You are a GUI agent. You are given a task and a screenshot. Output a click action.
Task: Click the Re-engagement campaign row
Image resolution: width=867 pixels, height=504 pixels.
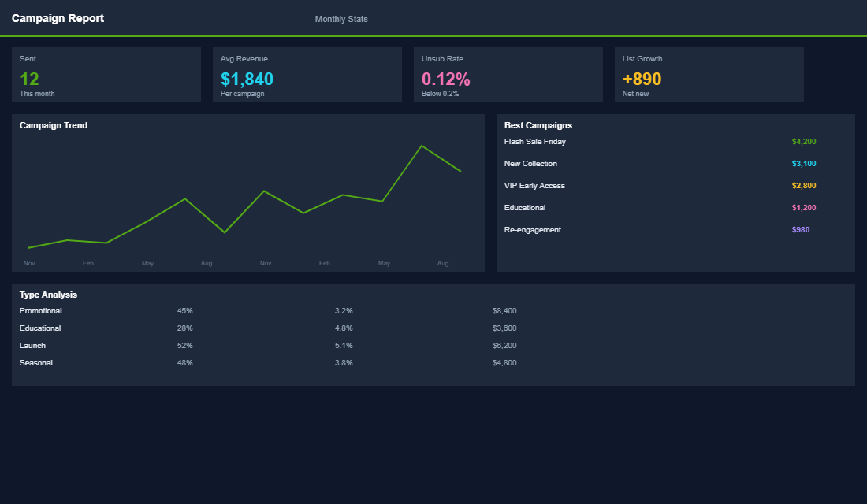pos(532,230)
